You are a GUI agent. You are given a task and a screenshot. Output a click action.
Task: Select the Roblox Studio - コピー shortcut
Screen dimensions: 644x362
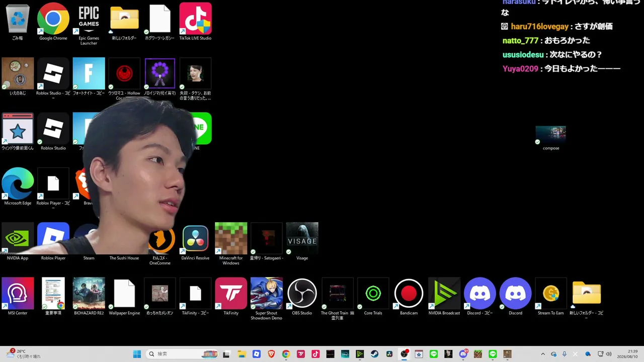(53, 79)
